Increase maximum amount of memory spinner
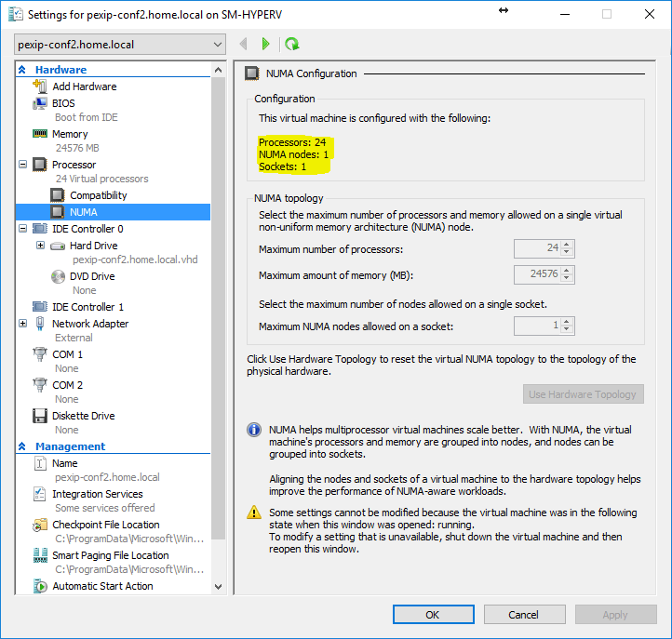 pyautogui.click(x=567, y=271)
